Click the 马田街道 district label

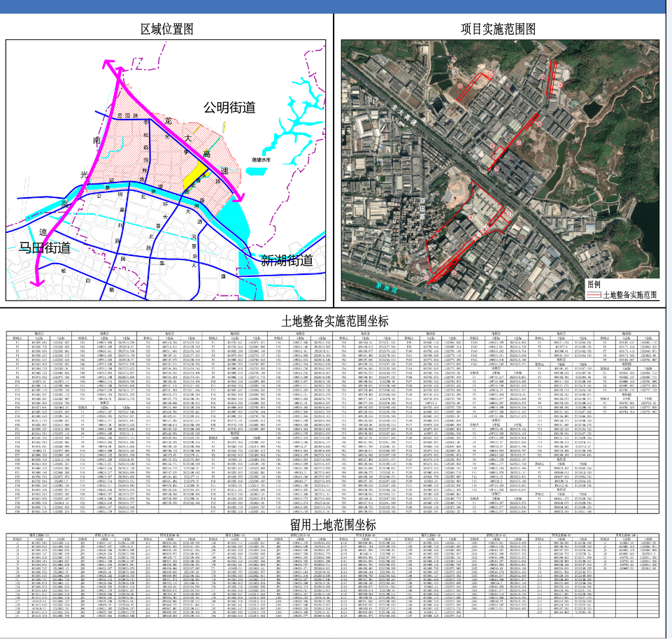45,248
